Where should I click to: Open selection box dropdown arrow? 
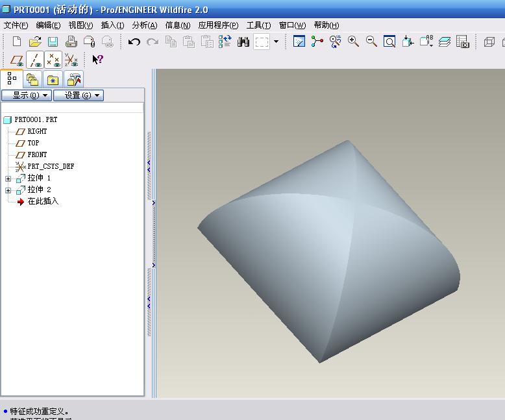(x=276, y=42)
